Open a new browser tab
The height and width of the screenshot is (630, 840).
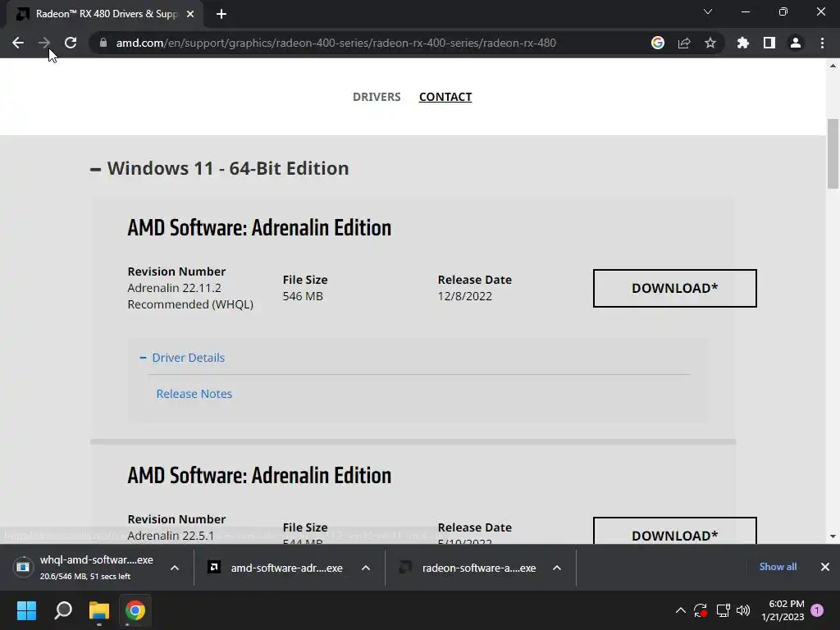pyautogui.click(x=221, y=15)
